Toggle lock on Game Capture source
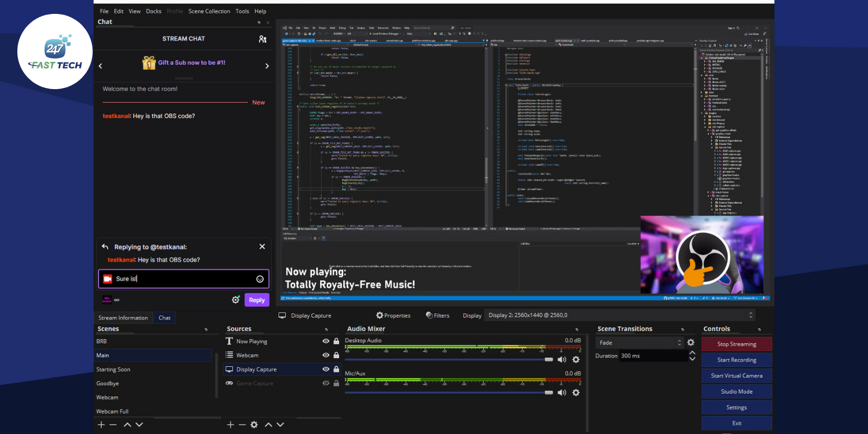This screenshot has width=868, height=434. 336,383
